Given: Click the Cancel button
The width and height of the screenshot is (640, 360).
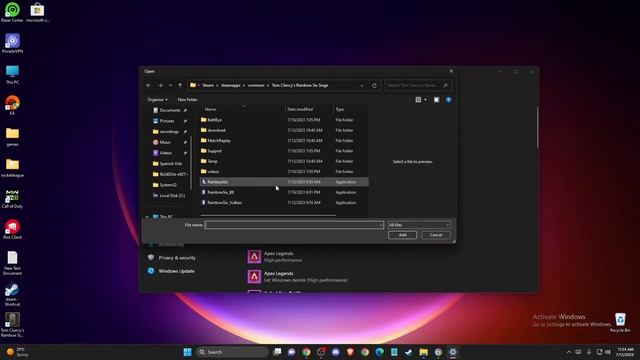Looking at the screenshot, I should [x=436, y=235].
